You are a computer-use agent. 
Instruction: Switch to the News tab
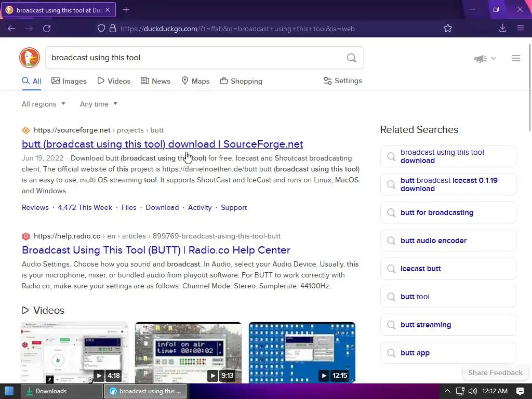(155, 81)
